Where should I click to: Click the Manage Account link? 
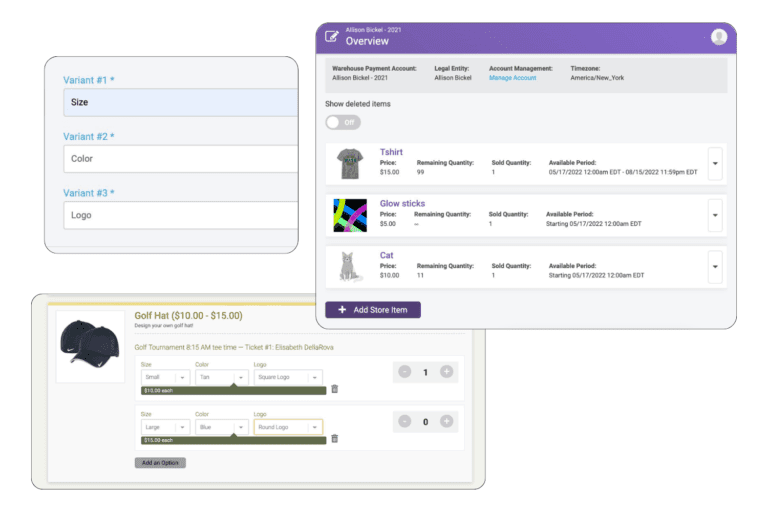(x=512, y=78)
